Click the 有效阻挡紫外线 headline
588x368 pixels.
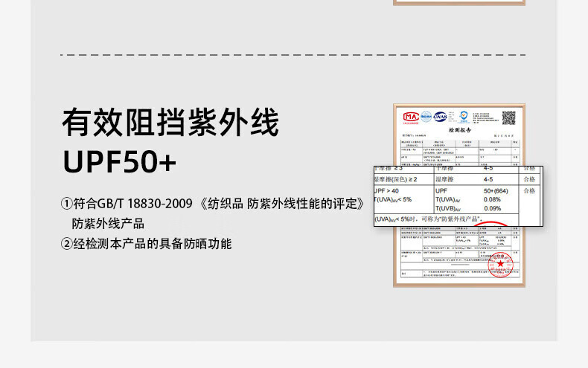coord(170,122)
